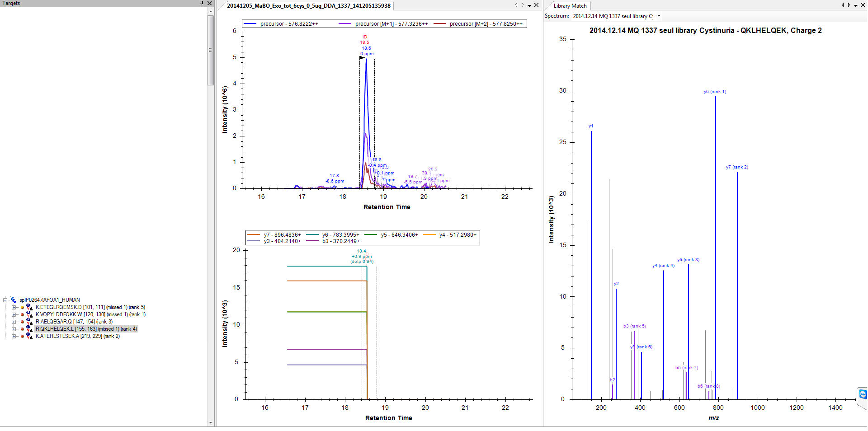
Task: Click the APOA1_HUMAN protein icon in the tree
Action: (x=14, y=300)
